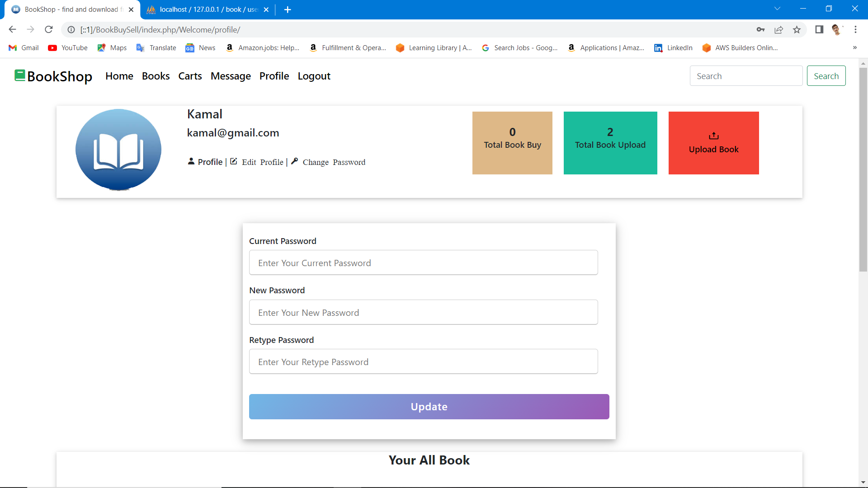Image resolution: width=868 pixels, height=488 pixels.
Task: Click the upload icon in the red tile
Action: [x=713, y=136]
